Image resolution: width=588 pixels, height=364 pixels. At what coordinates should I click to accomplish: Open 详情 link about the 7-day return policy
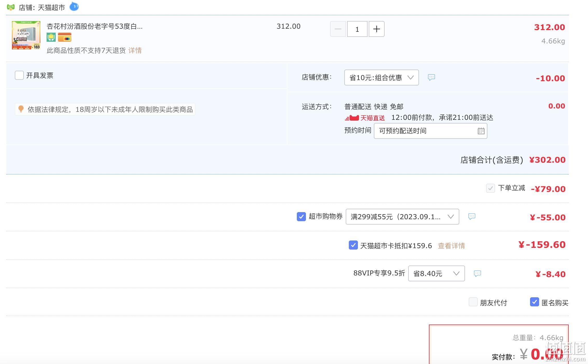(x=135, y=51)
